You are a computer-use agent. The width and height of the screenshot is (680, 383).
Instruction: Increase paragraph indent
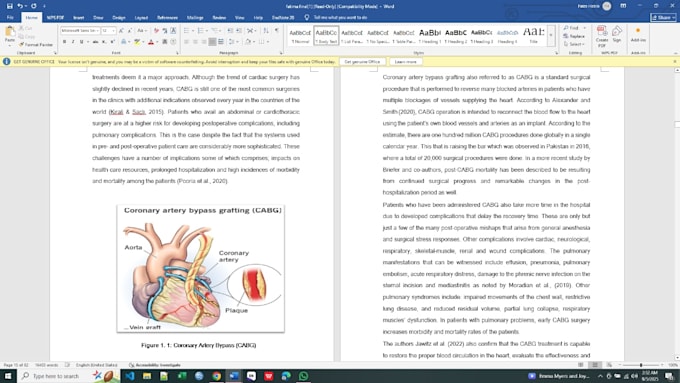click(x=239, y=30)
